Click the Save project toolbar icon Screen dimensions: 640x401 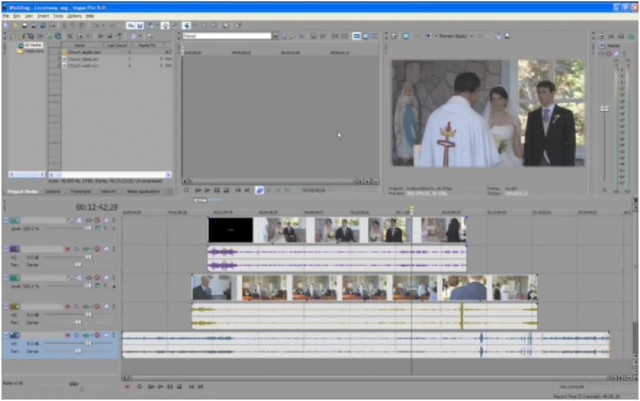click(x=24, y=25)
